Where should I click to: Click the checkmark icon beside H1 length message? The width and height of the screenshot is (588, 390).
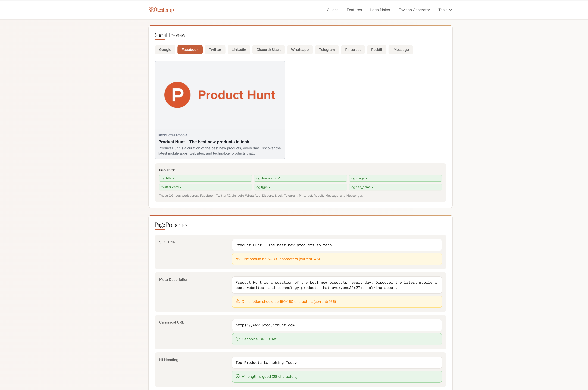237,376
